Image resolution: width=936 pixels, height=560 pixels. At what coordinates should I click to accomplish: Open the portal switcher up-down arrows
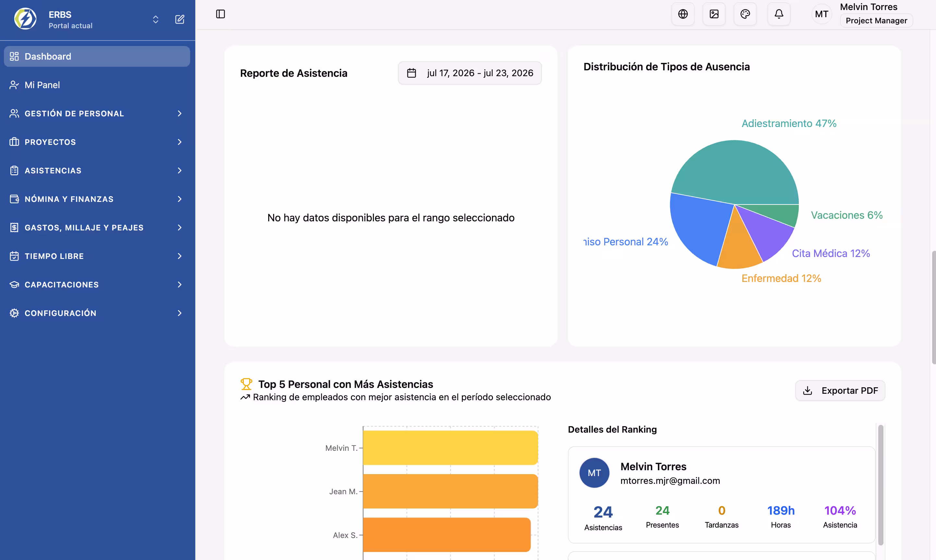[x=156, y=19]
